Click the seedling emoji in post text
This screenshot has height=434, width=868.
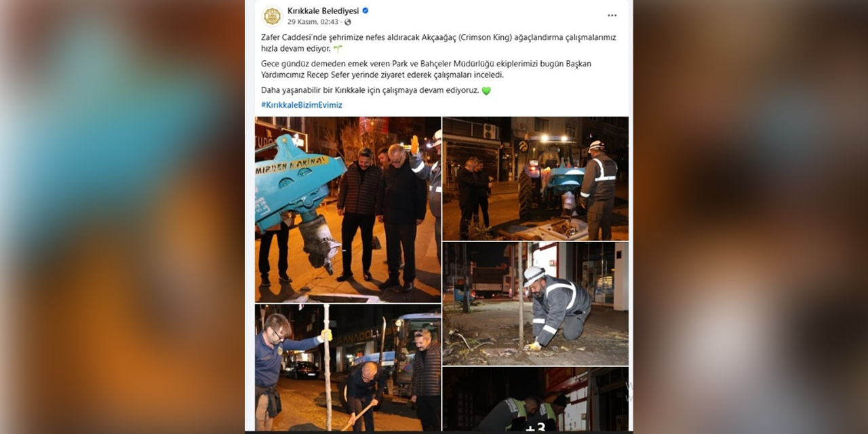[338, 49]
